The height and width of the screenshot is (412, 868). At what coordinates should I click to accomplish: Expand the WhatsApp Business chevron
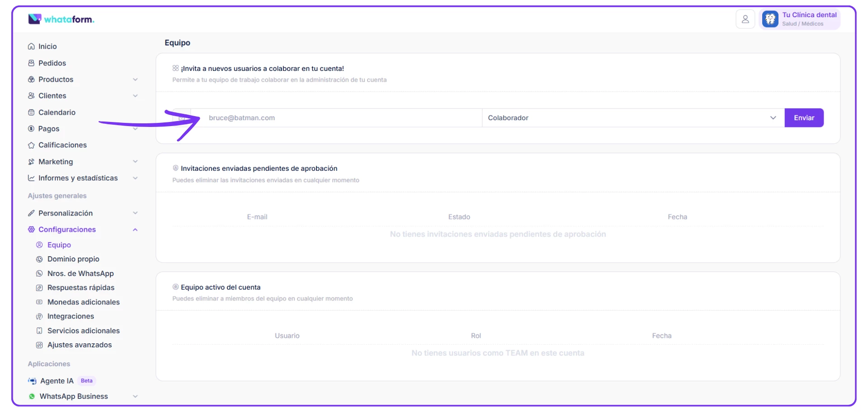tap(135, 397)
